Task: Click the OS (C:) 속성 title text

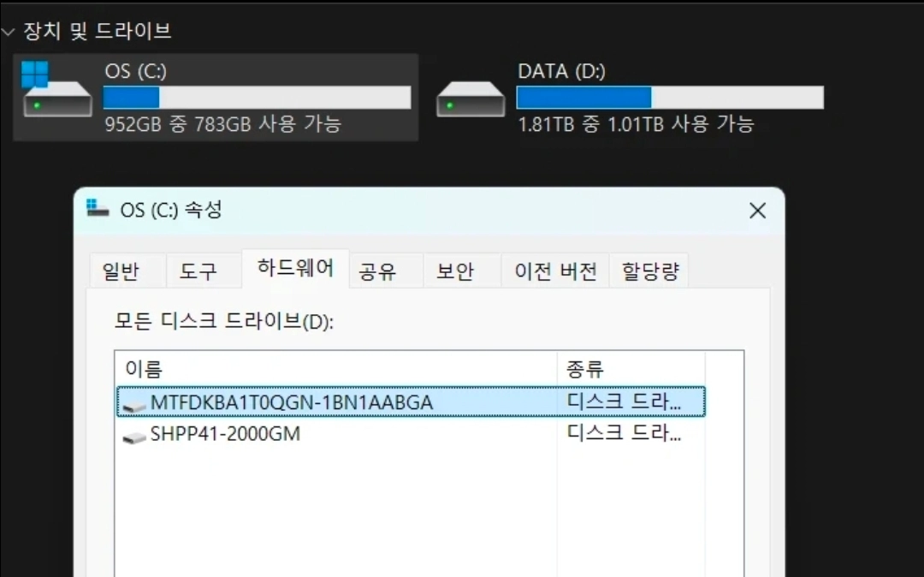Action: pyautogui.click(x=171, y=210)
